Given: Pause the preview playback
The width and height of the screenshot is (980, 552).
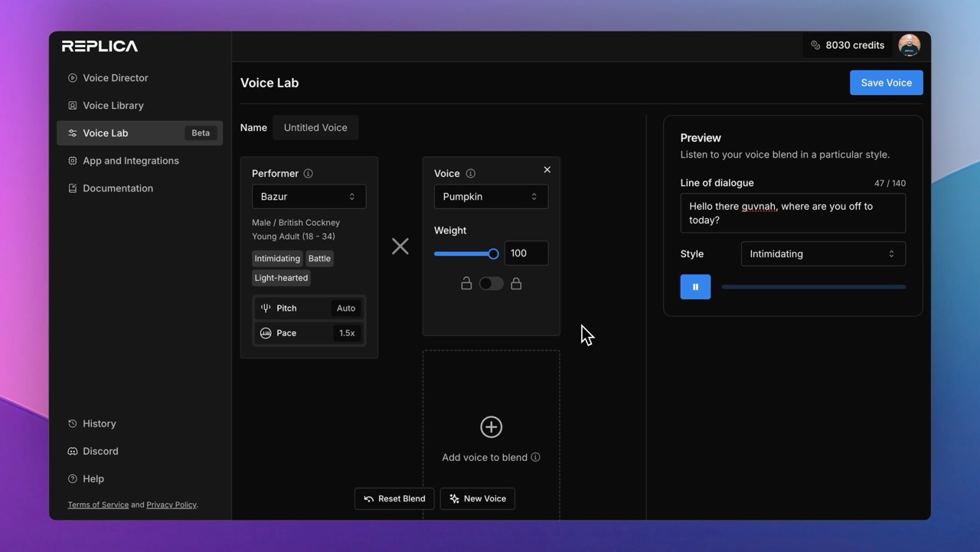Looking at the screenshot, I should pos(695,287).
